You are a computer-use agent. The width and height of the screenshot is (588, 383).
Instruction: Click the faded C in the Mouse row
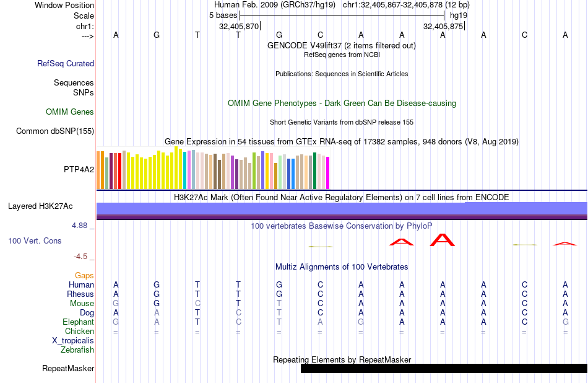[197, 304]
